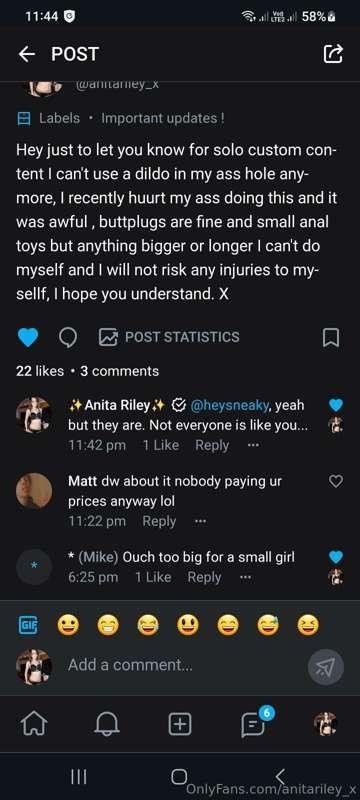Screen dimensions: 360x800
Task: Open more options on Anita Riley's comment
Action: click(253, 445)
